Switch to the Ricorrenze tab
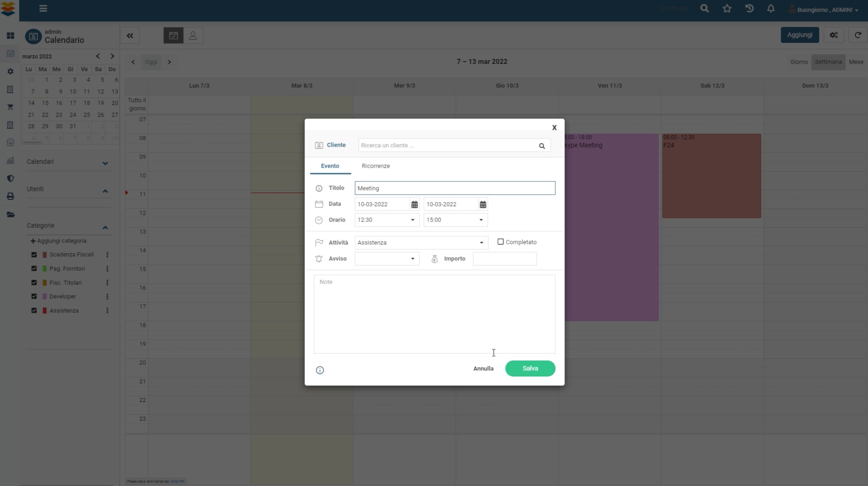This screenshot has width=868, height=486. click(375, 166)
